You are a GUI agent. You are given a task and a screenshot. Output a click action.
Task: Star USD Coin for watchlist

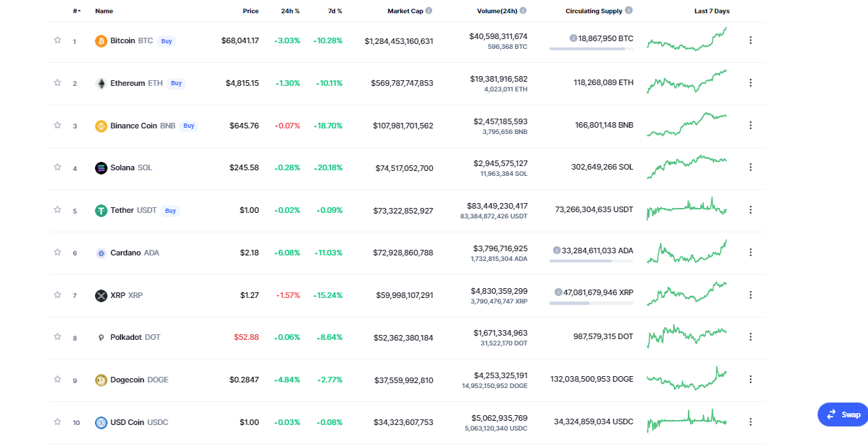pos(58,421)
